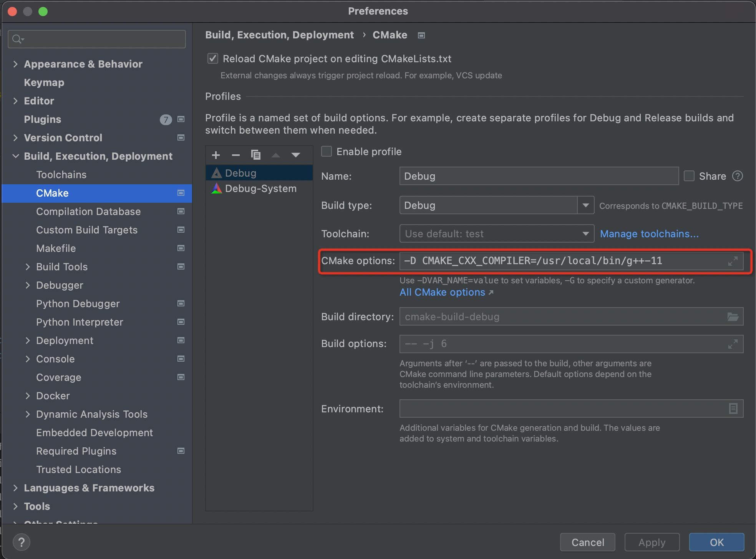Image resolution: width=756 pixels, height=559 pixels.
Task: Click the OK button
Action: coord(716,542)
